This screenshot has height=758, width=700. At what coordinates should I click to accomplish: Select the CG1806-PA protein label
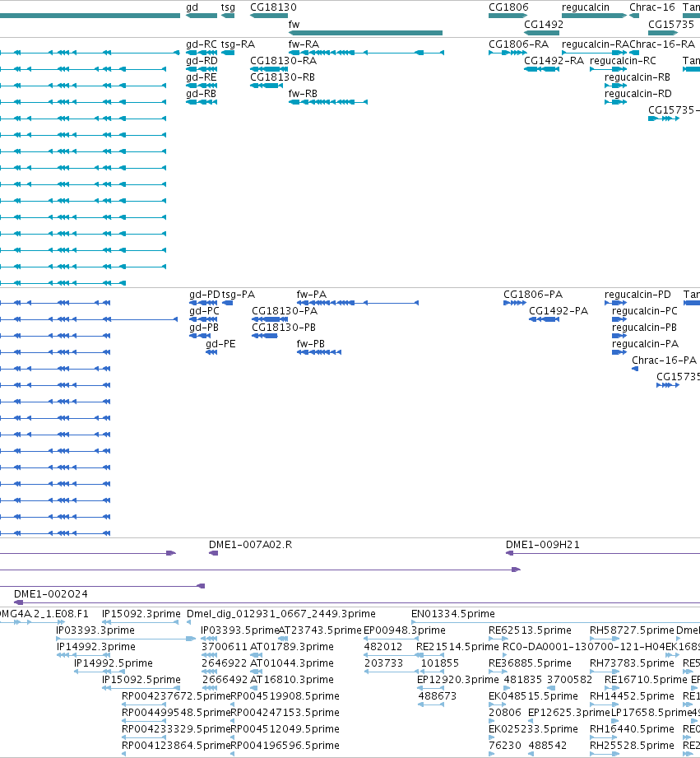(533, 295)
